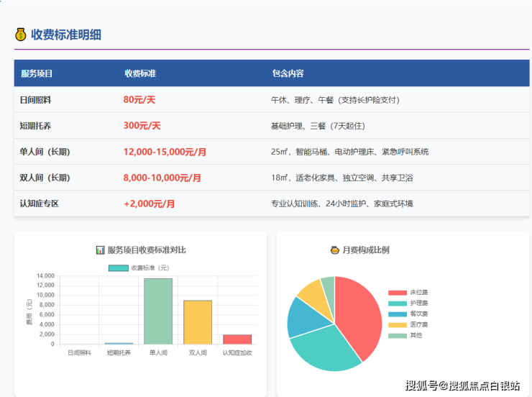Image resolution: width=532 pixels, height=397 pixels.
Task: Click the coin icon beside 月费构成比例
Action: (334, 250)
